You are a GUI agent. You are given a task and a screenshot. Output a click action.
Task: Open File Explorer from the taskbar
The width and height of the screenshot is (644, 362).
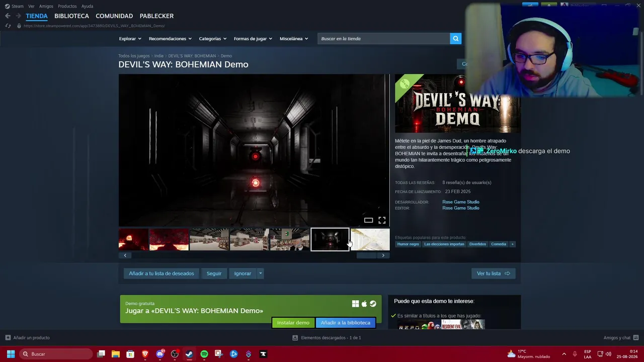[x=116, y=354]
